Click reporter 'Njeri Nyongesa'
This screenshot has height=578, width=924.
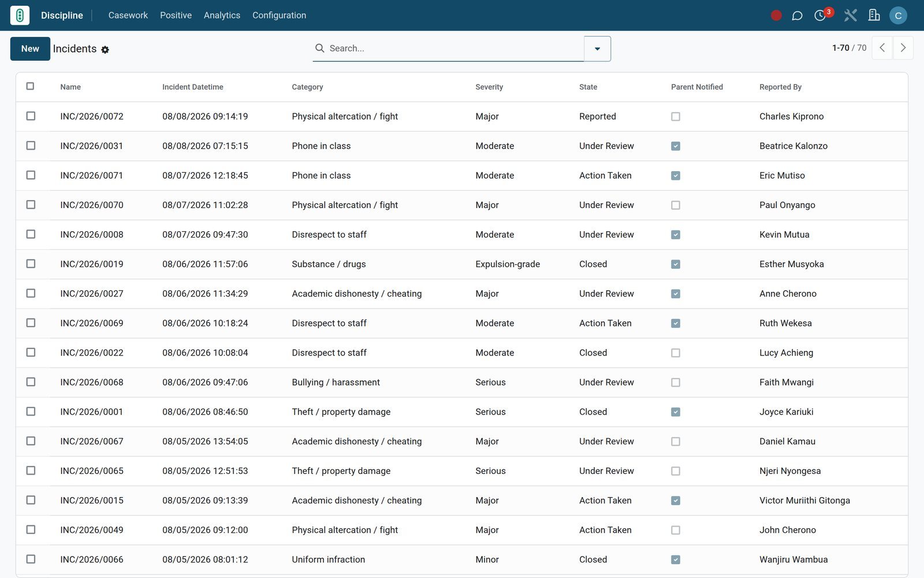tap(790, 471)
